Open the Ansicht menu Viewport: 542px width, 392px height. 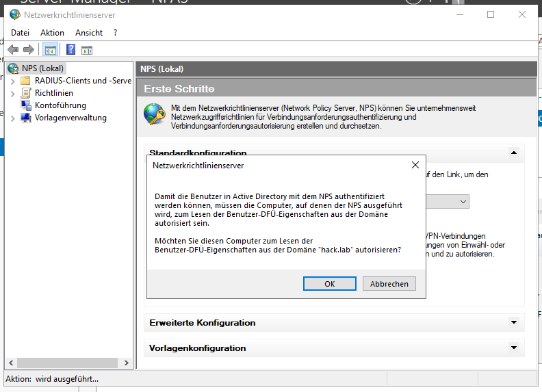89,33
